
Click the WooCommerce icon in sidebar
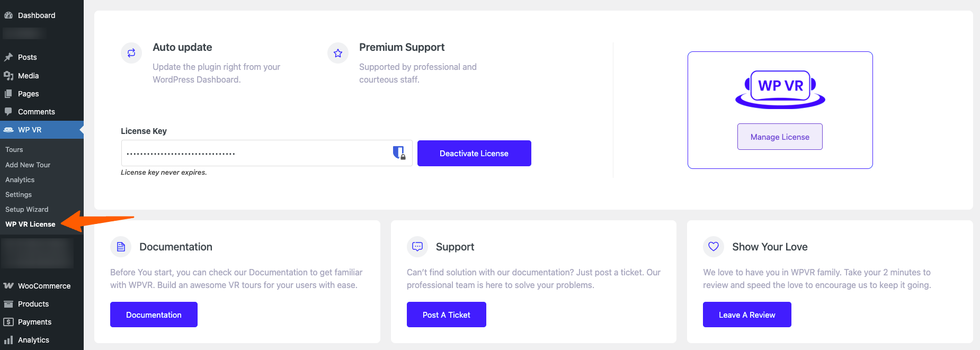tap(8, 286)
